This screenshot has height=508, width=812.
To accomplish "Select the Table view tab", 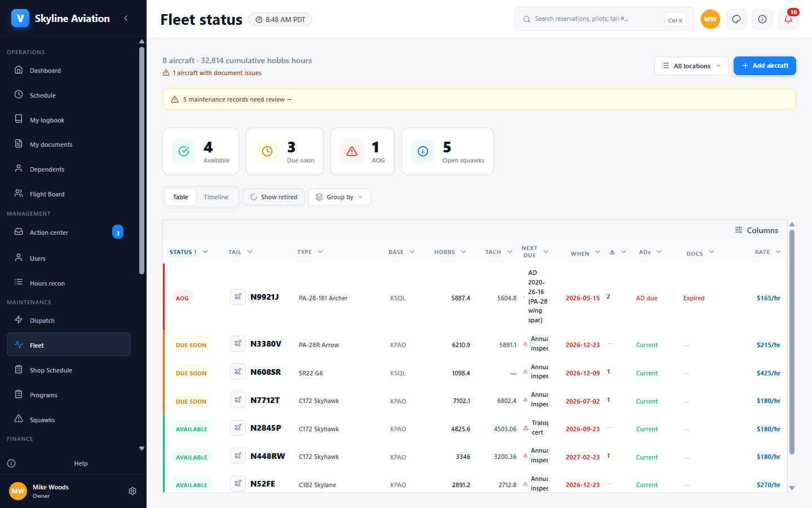I will click(180, 197).
